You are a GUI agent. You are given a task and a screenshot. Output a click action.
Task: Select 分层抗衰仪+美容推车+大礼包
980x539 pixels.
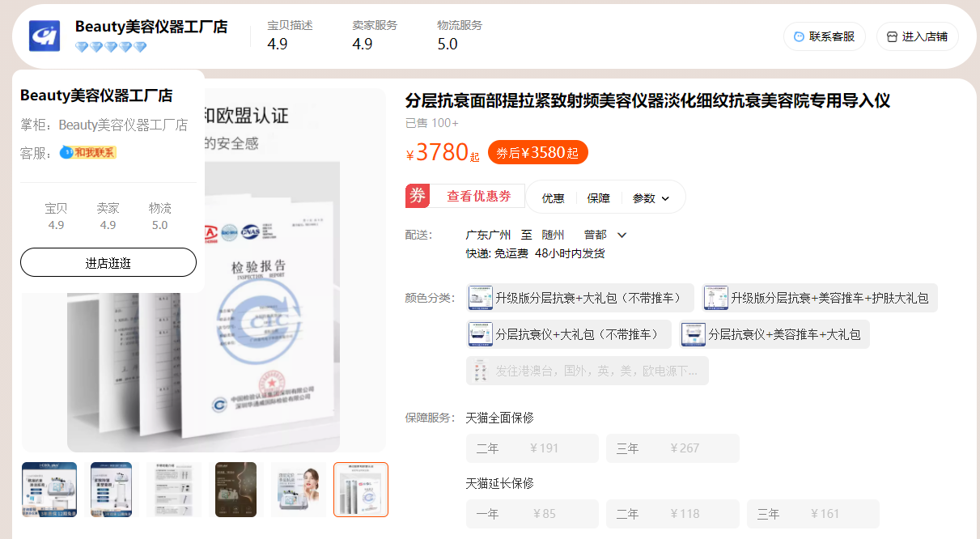[x=774, y=334]
